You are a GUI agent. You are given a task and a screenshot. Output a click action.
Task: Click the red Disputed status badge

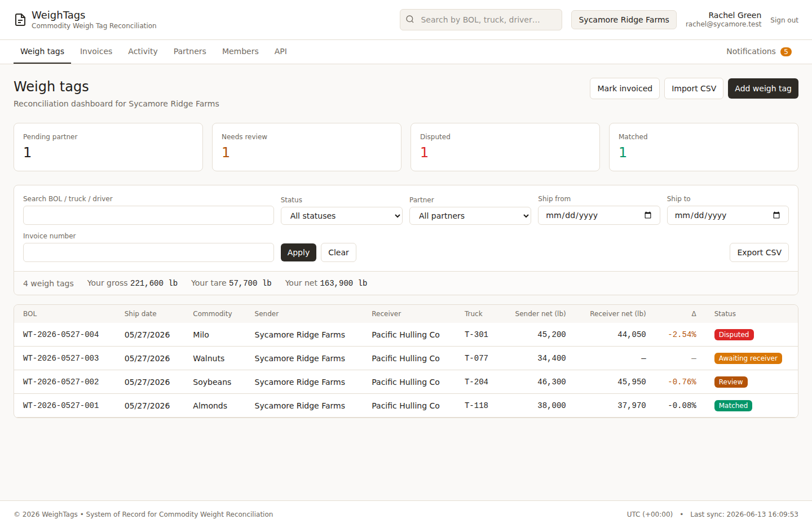pyautogui.click(x=734, y=335)
